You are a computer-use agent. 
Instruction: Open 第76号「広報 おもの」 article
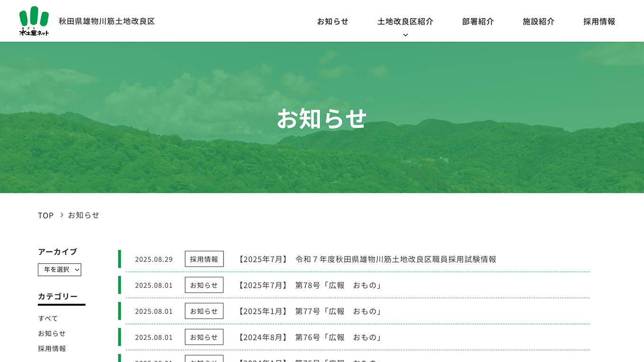309,337
